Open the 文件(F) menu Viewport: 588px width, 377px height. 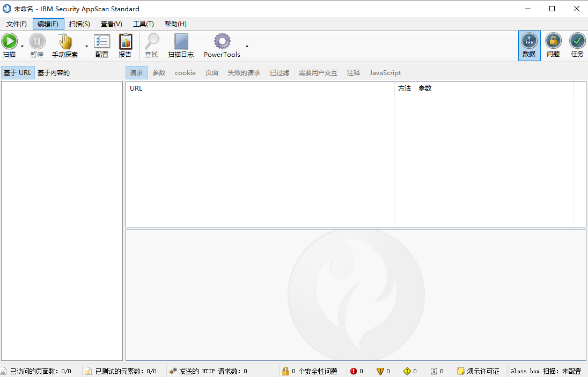click(17, 24)
